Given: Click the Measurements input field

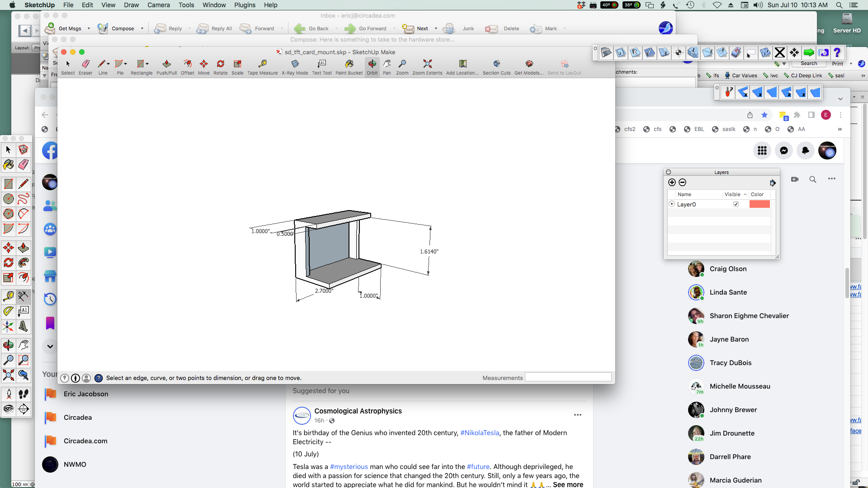Looking at the screenshot, I should coord(568,377).
